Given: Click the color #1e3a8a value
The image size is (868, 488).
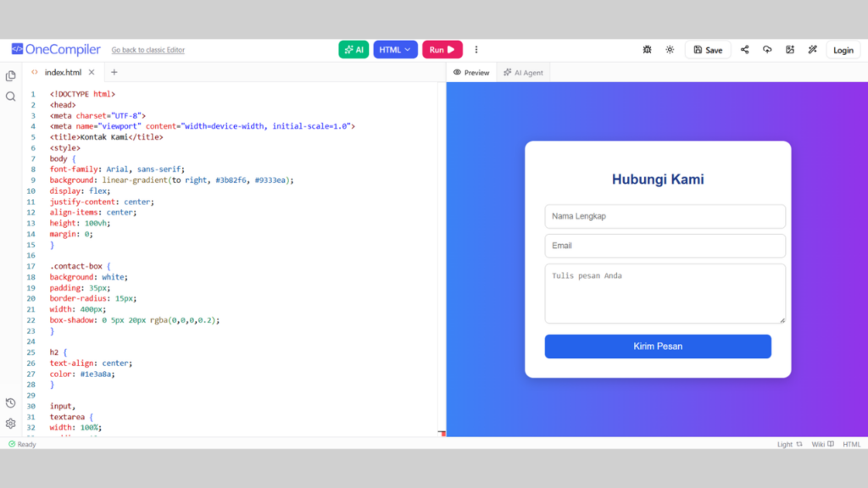Looking at the screenshot, I should pyautogui.click(x=97, y=374).
